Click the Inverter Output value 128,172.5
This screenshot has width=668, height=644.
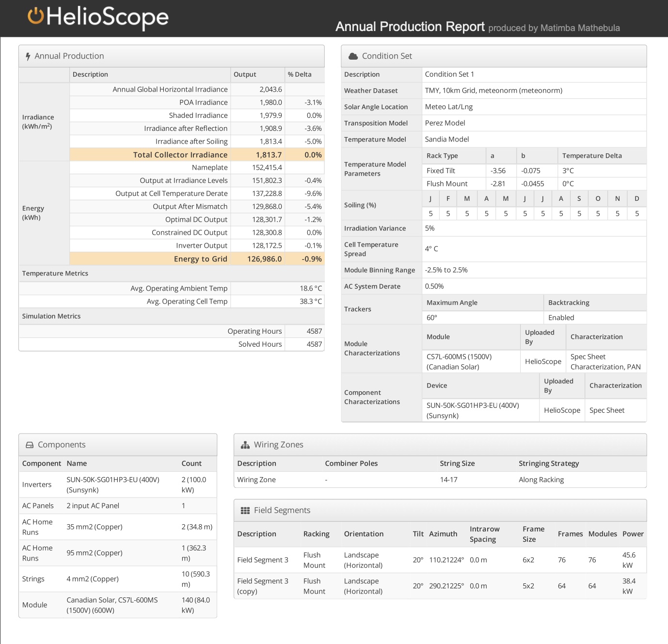click(267, 245)
